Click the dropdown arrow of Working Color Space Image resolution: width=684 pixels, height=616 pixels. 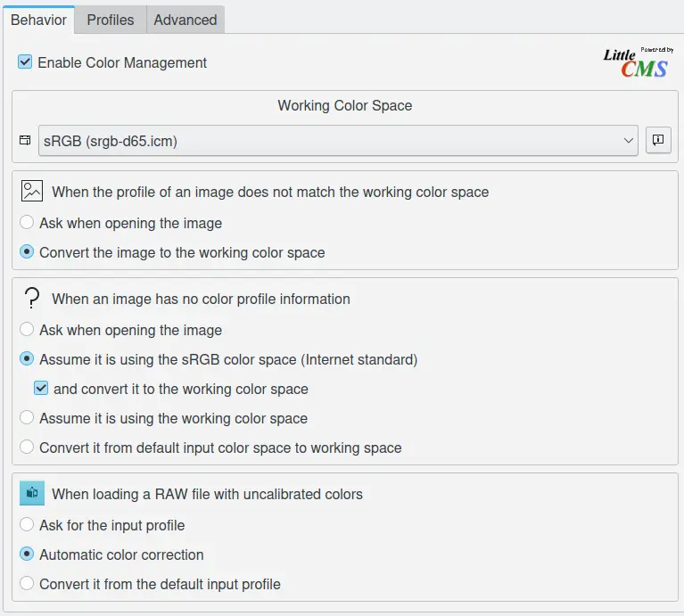(x=628, y=141)
